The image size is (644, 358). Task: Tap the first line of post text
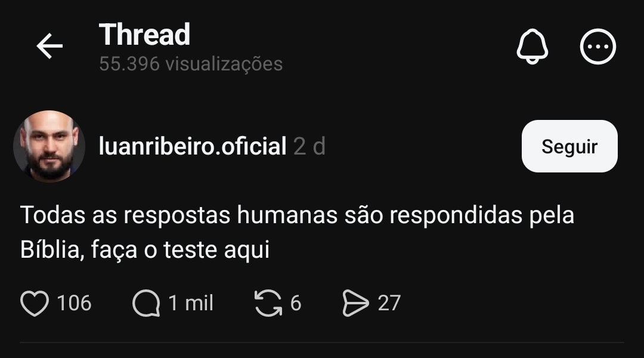click(x=297, y=215)
